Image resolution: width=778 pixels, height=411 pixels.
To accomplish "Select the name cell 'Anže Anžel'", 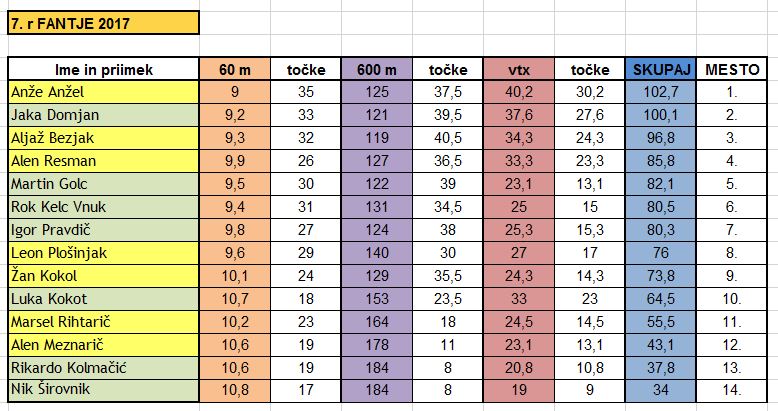I will (103, 92).
